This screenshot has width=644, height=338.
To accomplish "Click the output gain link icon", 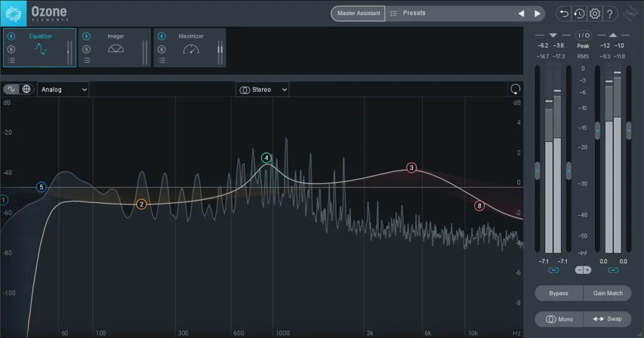I will point(613,270).
